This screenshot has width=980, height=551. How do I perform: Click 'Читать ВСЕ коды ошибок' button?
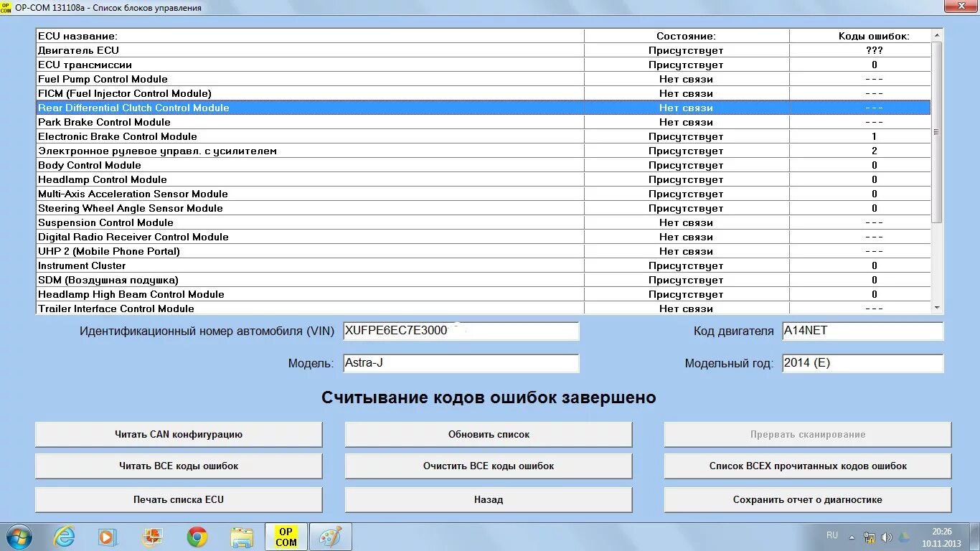[179, 466]
